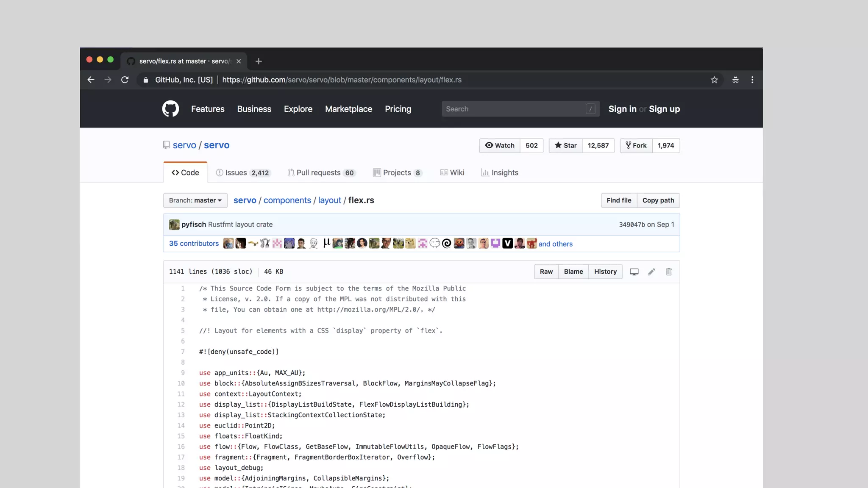
Task: Focus the GitHub Search field
Action: pyautogui.click(x=520, y=109)
